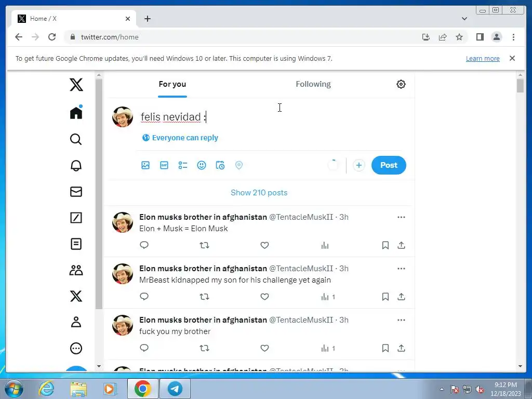
Task: Open more options on 'fuck you my brother' post
Action: tap(402, 320)
